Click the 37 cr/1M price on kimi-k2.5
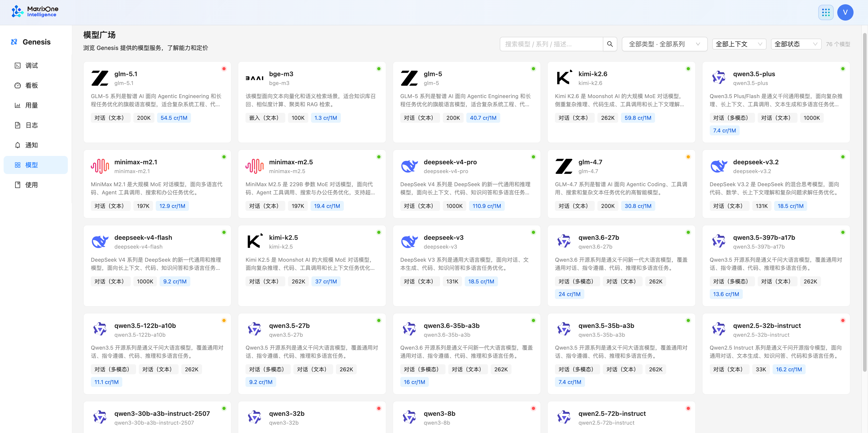The width and height of the screenshot is (868, 433). pyautogui.click(x=326, y=281)
